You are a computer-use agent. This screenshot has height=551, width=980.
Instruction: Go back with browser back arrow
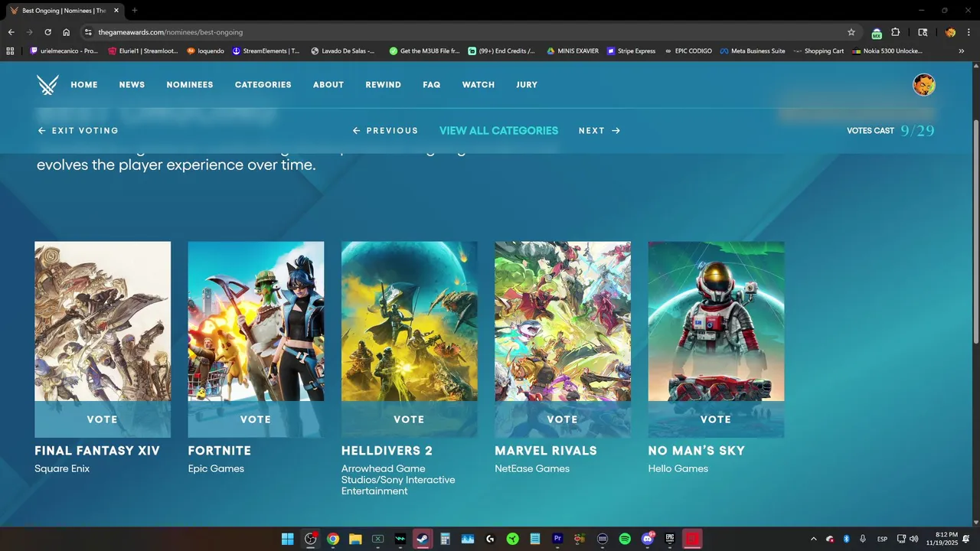[11, 32]
